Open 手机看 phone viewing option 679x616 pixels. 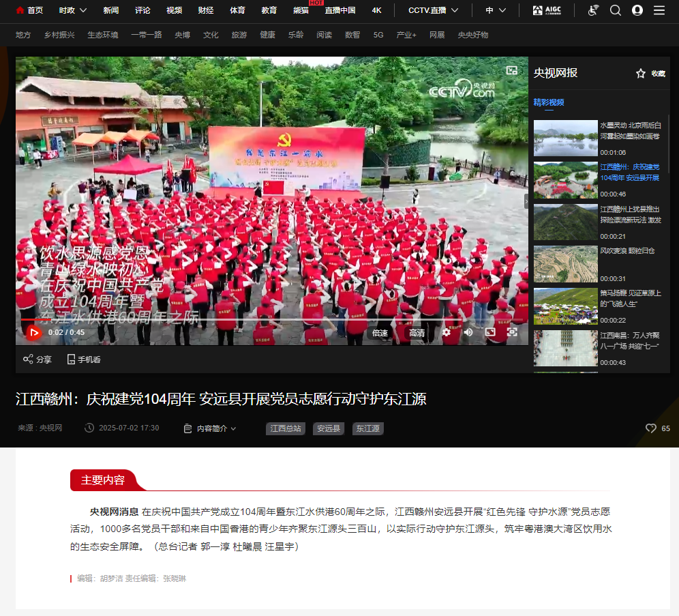point(84,359)
